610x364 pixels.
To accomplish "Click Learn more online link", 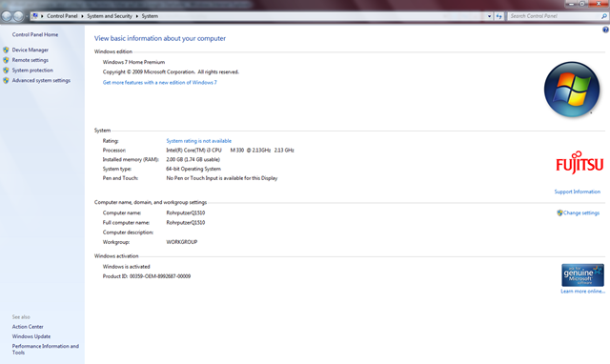I will pyautogui.click(x=582, y=292).
